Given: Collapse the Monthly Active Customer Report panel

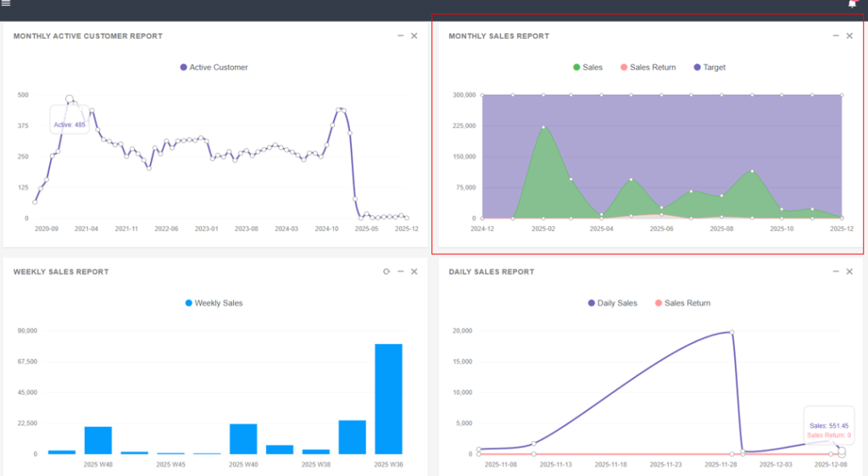Looking at the screenshot, I should coord(400,36).
